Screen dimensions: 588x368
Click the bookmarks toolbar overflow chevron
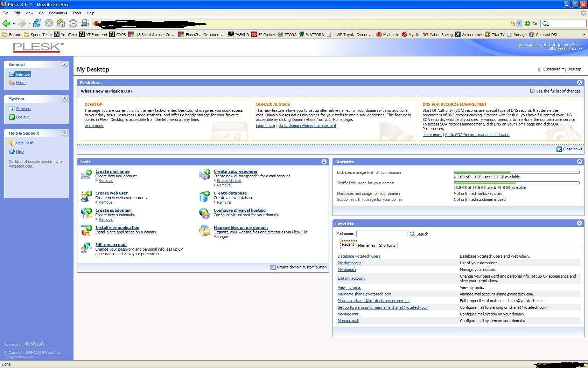pyautogui.click(x=583, y=34)
